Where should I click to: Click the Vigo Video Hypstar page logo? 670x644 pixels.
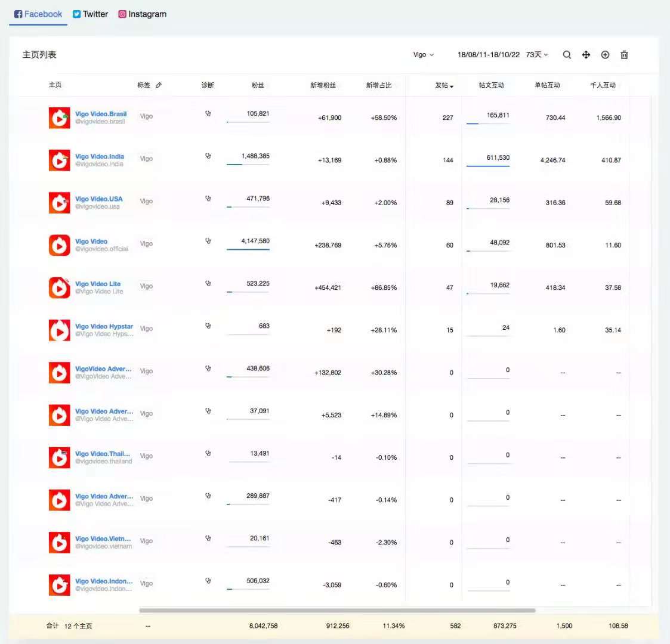tap(60, 330)
